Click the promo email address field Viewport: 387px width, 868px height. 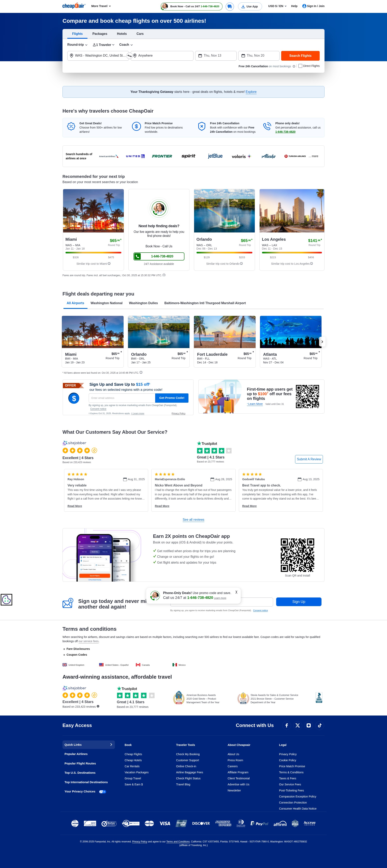point(122,398)
